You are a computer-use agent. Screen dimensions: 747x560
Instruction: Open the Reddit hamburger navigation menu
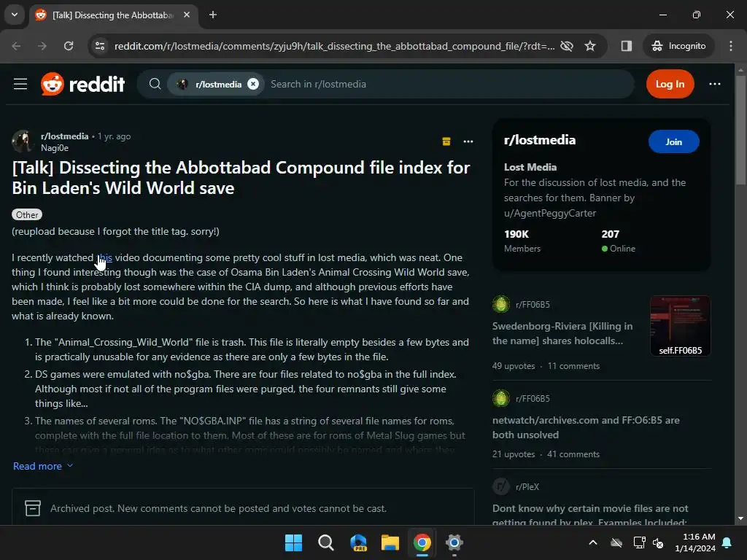pyautogui.click(x=20, y=85)
